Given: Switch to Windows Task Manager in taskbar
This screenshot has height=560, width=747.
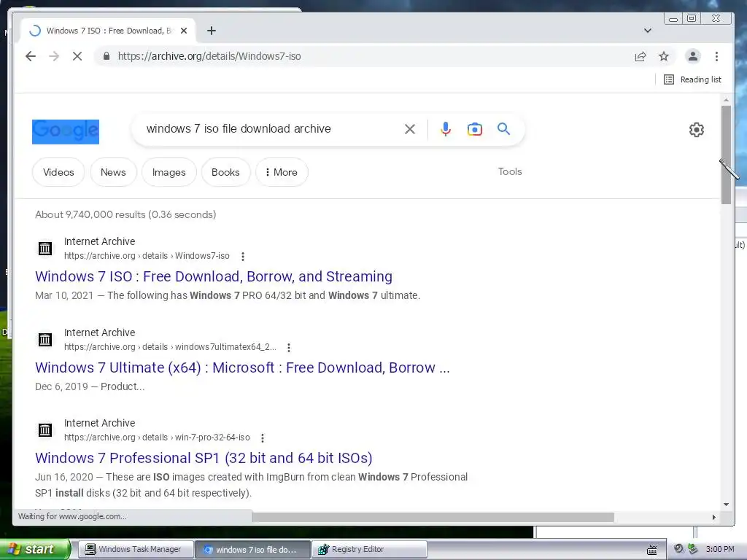Looking at the screenshot, I should (x=135, y=550).
